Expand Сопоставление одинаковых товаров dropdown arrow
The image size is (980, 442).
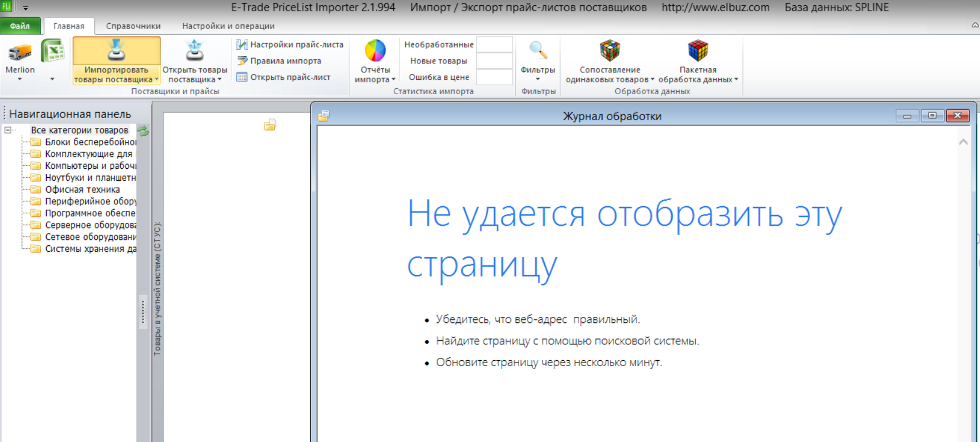tap(652, 79)
